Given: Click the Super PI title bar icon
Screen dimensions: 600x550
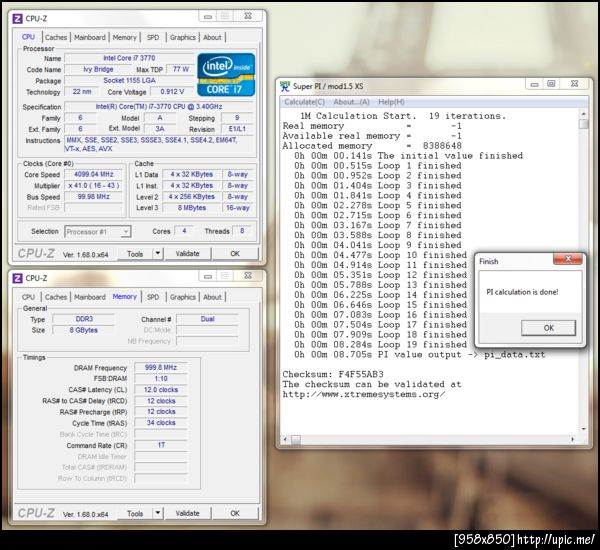Looking at the screenshot, I should pos(284,86).
